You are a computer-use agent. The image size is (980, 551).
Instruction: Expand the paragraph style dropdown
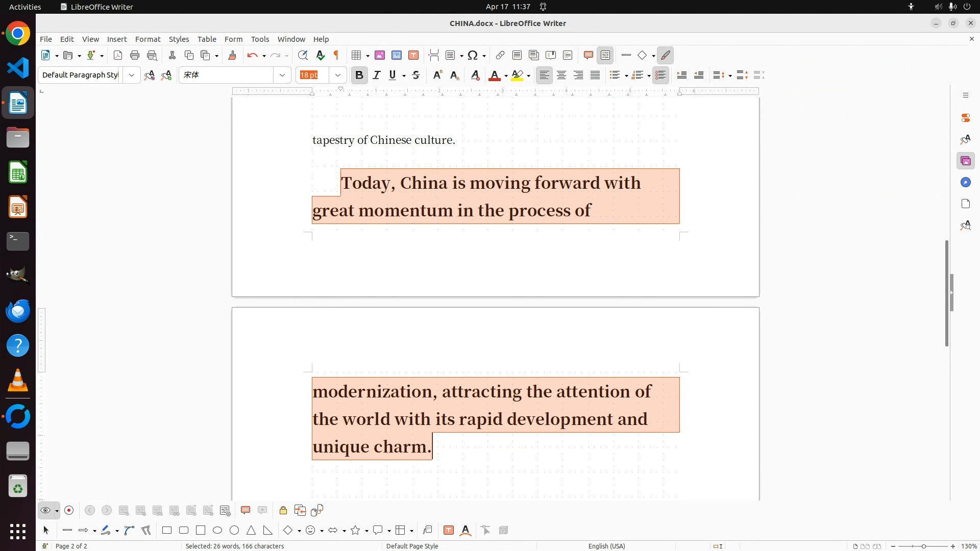(x=132, y=76)
